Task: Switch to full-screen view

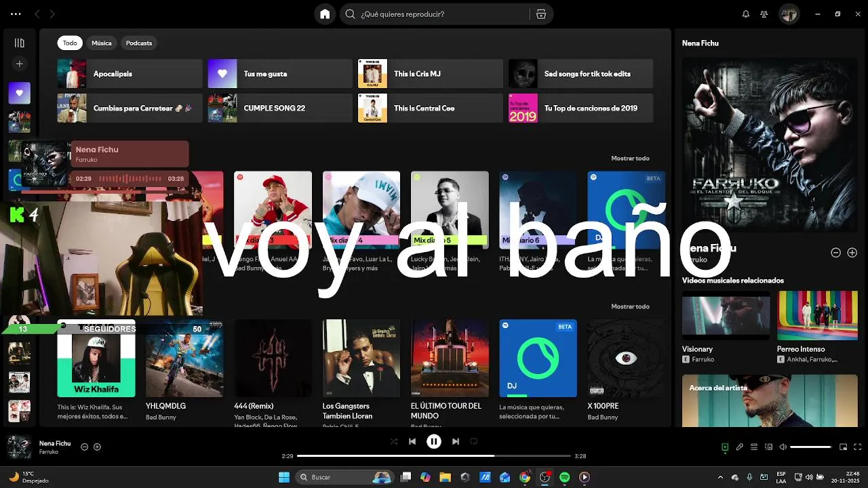Action: (x=858, y=447)
